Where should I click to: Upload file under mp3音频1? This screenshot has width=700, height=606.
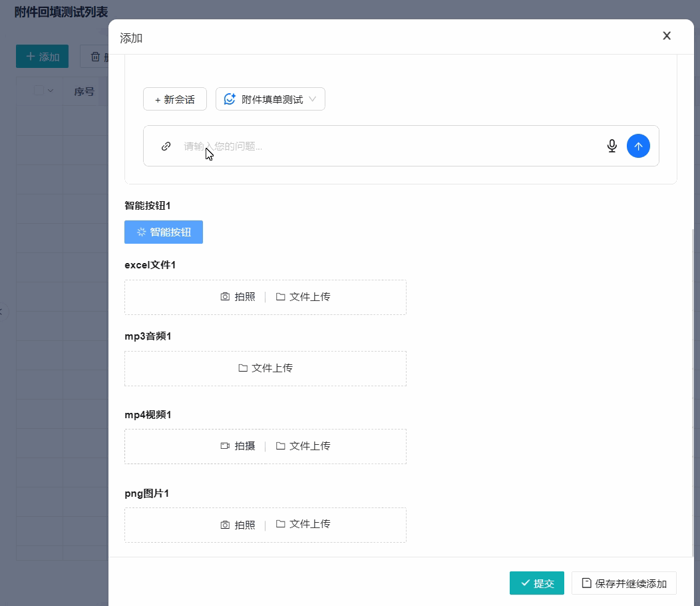pos(265,368)
